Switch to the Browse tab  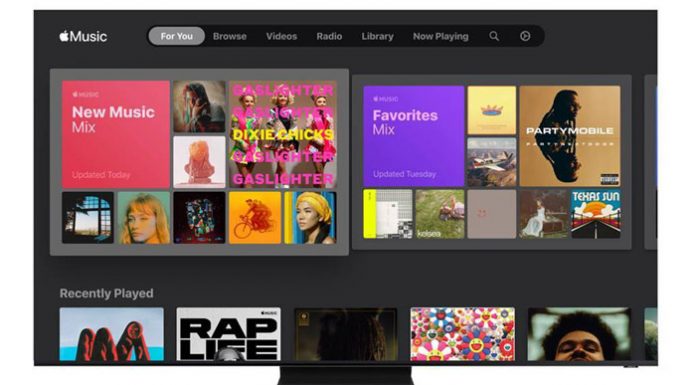[x=229, y=36]
